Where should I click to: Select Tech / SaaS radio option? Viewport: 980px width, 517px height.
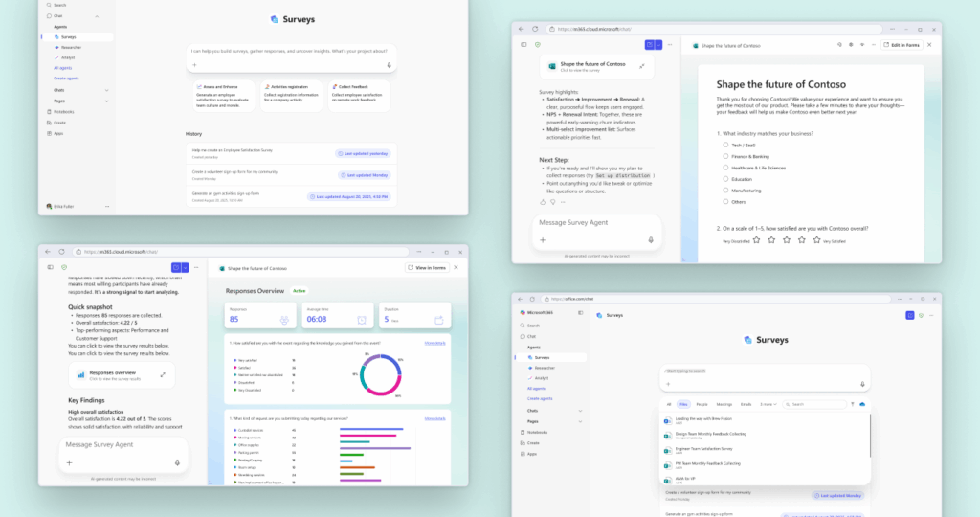click(x=725, y=145)
